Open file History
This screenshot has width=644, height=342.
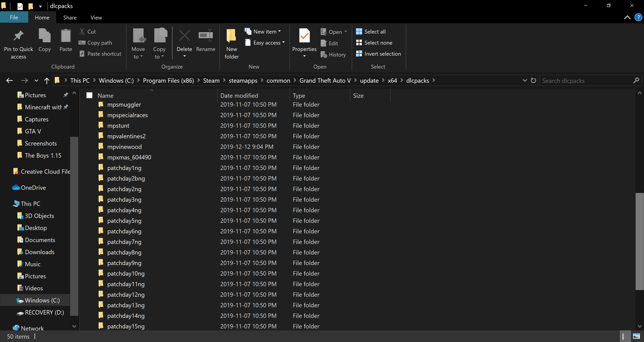(x=333, y=54)
